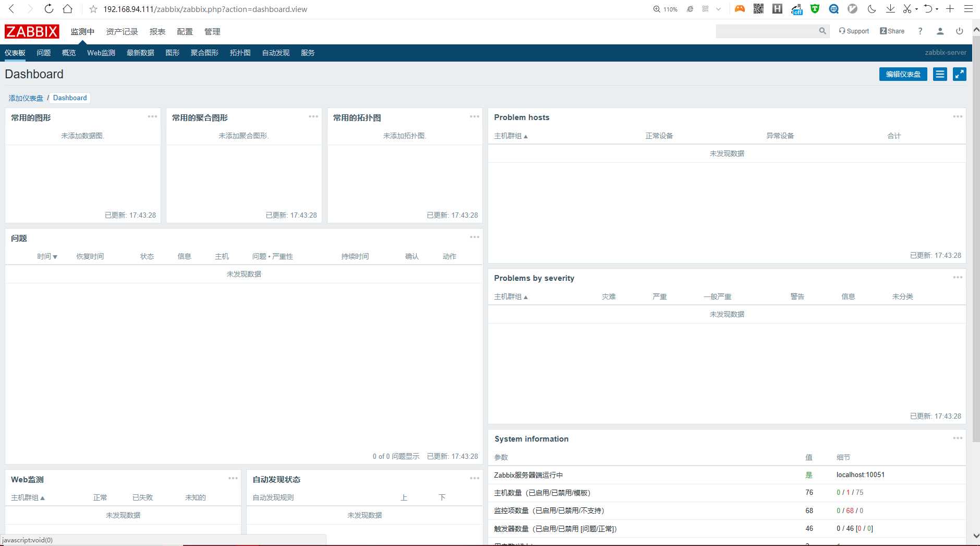Sign out with the power icon
Image resolution: width=980 pixels, height=546 pixels.
click(959, 31)
